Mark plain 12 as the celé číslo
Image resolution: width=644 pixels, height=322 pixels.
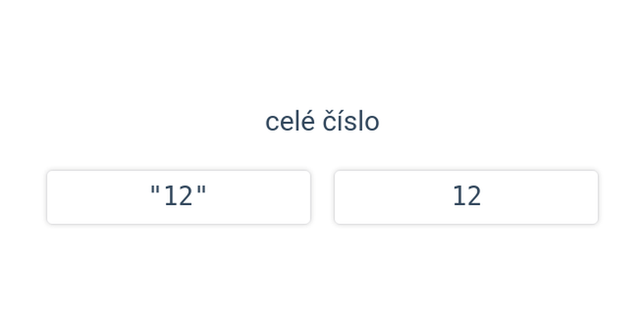pos(466,196)
